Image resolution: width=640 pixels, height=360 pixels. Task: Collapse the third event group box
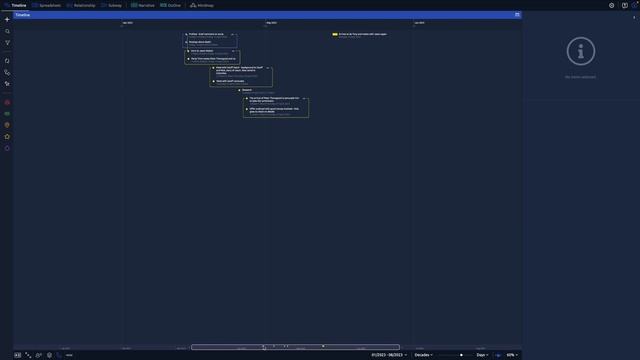click(268, 68)
